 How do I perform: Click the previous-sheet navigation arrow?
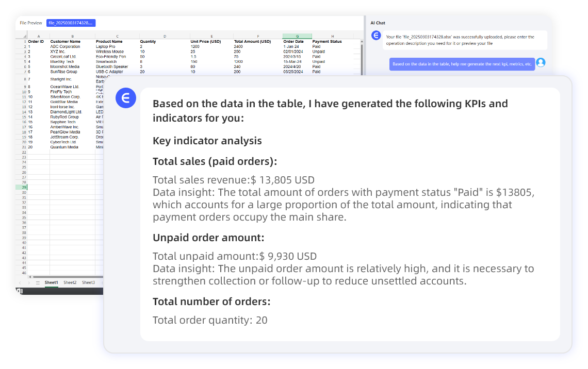pyautogui.click(x=20, y=282)
